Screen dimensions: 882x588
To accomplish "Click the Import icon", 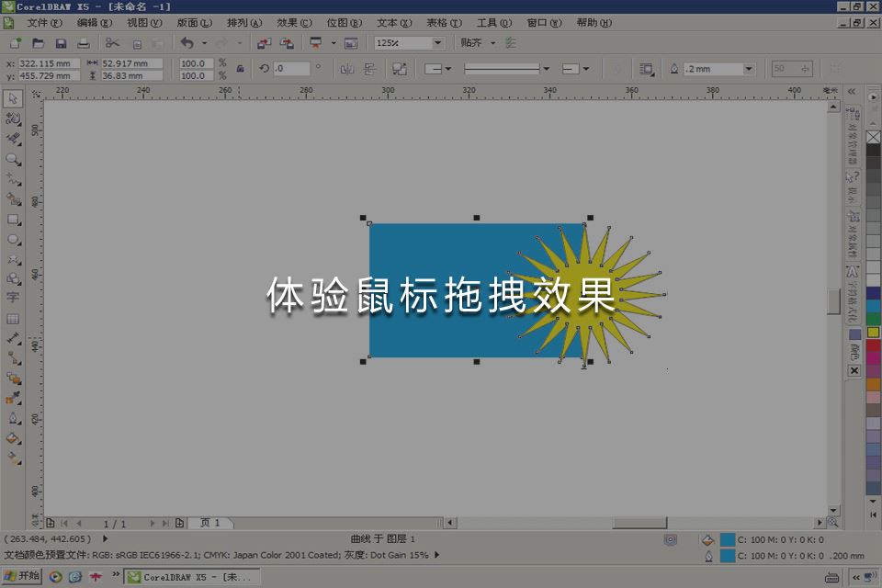I will (264, 43).
